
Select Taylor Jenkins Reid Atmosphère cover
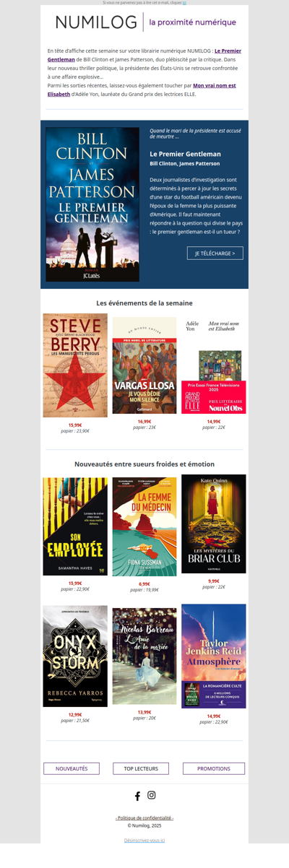(214, 656)
